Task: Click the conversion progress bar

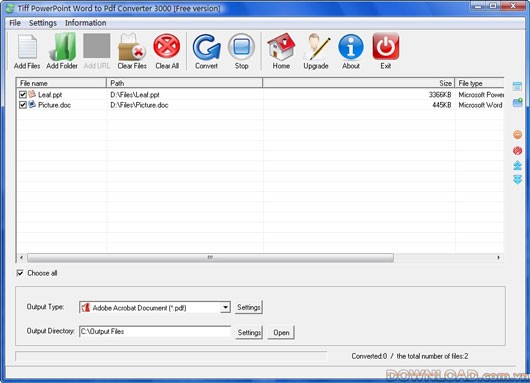Action: (171, 356)
